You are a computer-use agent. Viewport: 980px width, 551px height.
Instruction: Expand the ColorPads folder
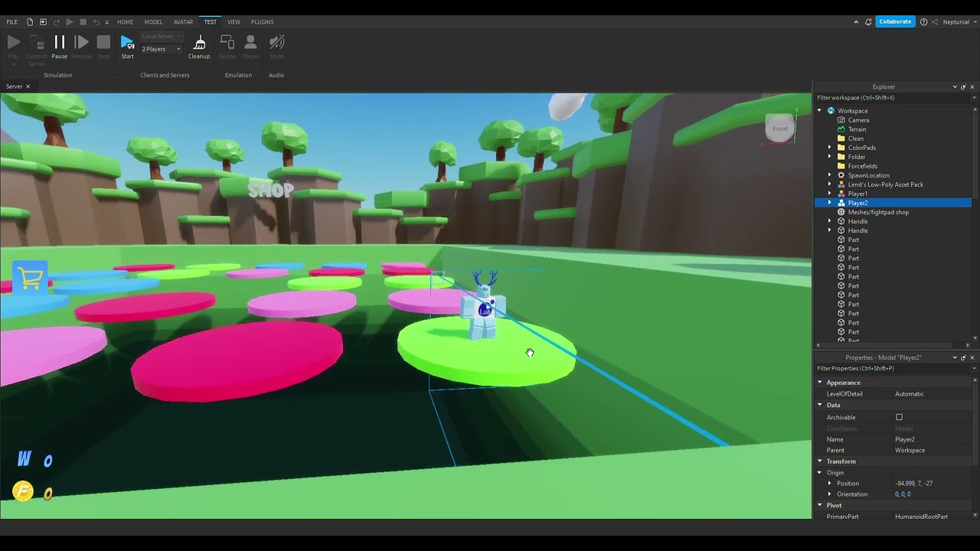coord(829,148)
